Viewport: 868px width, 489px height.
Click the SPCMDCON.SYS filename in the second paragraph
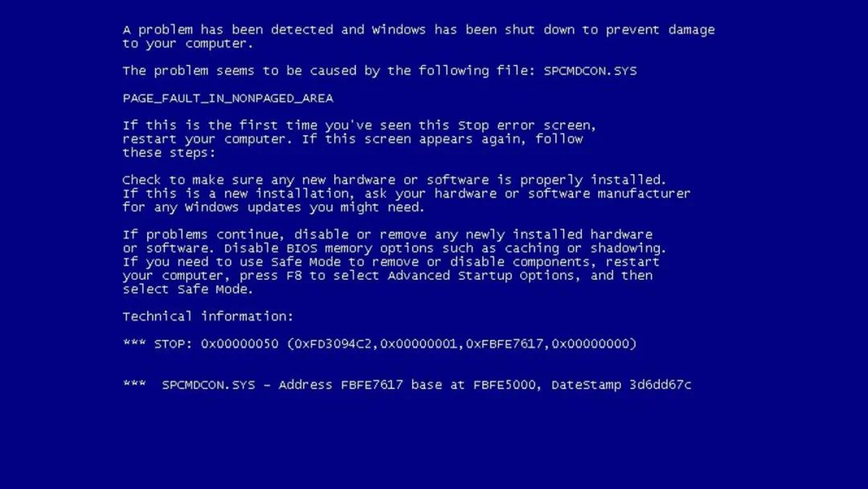click(590, 71)
